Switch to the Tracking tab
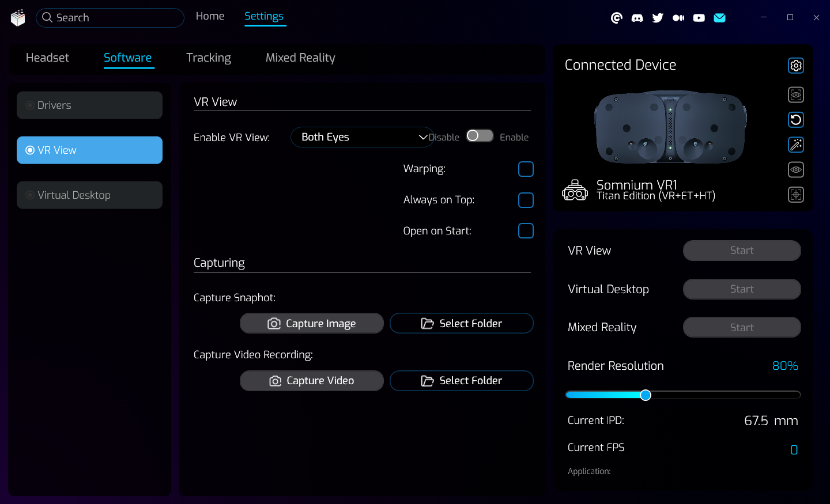This screenshot has height=504, width=830. [209, 58]
